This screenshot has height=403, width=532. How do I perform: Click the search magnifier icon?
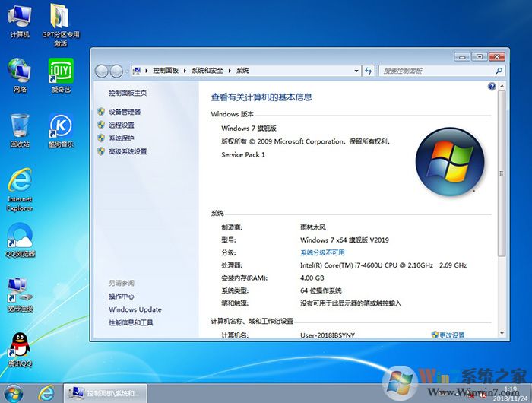[499, 71]
